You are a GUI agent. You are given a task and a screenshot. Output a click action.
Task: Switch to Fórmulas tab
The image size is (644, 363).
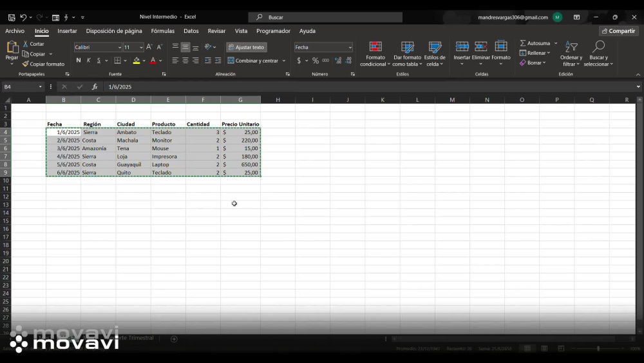tap(163, 31)
